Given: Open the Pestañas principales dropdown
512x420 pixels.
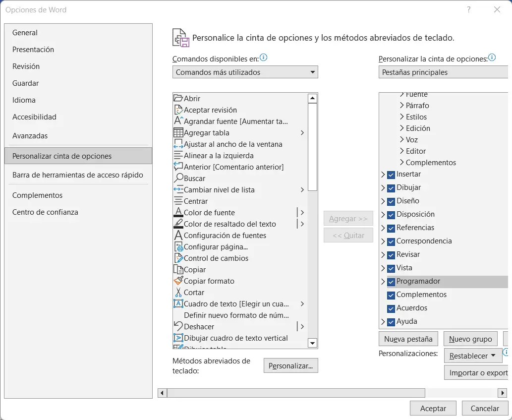Looking at the screenshot, I should pos(444,72).
